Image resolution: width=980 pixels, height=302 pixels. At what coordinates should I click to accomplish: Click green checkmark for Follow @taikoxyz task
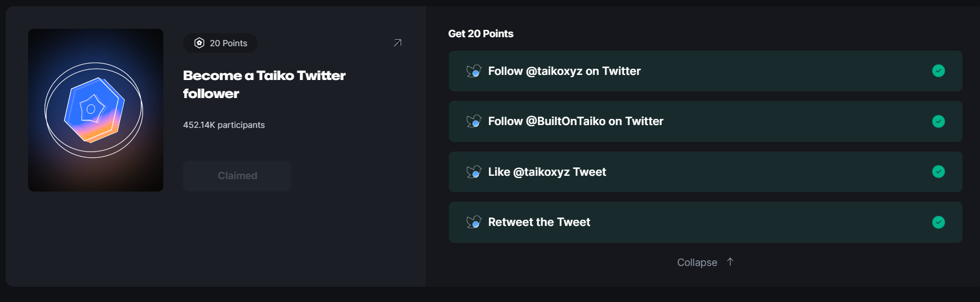pyautogui.click(x=938, y=70)
